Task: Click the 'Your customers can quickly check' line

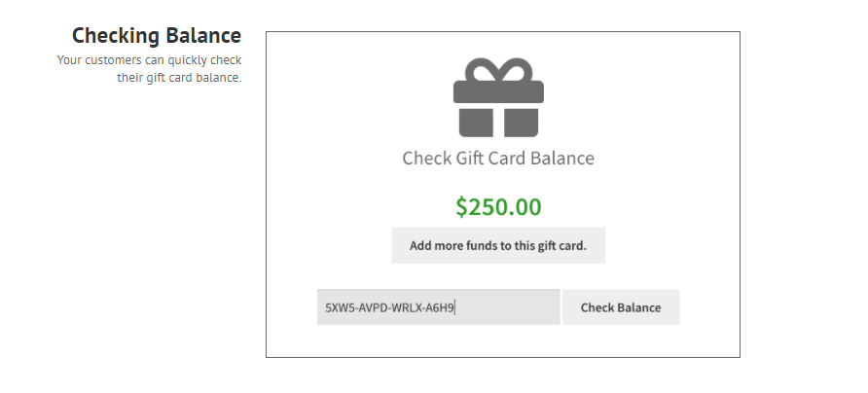Action: (x=150, y=60)
